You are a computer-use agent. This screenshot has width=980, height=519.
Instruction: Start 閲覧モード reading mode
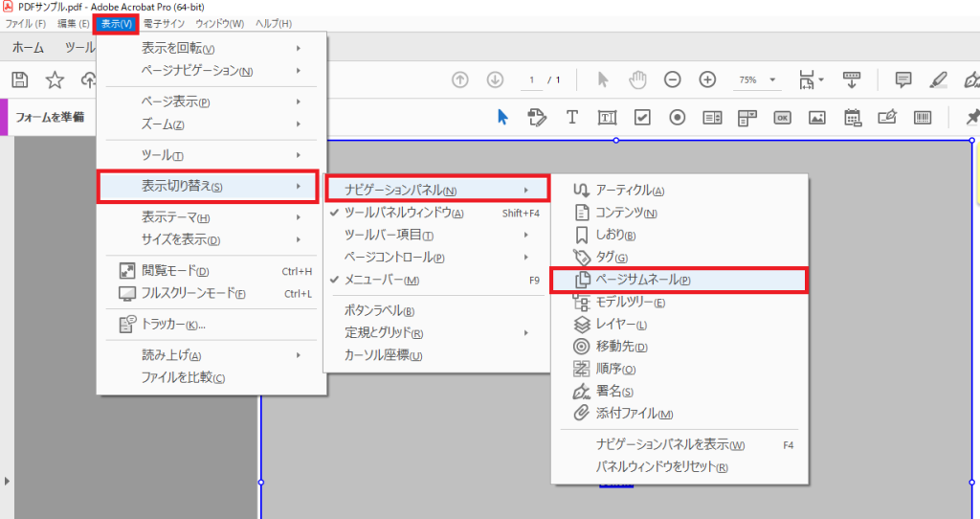[x=212, y=271]
